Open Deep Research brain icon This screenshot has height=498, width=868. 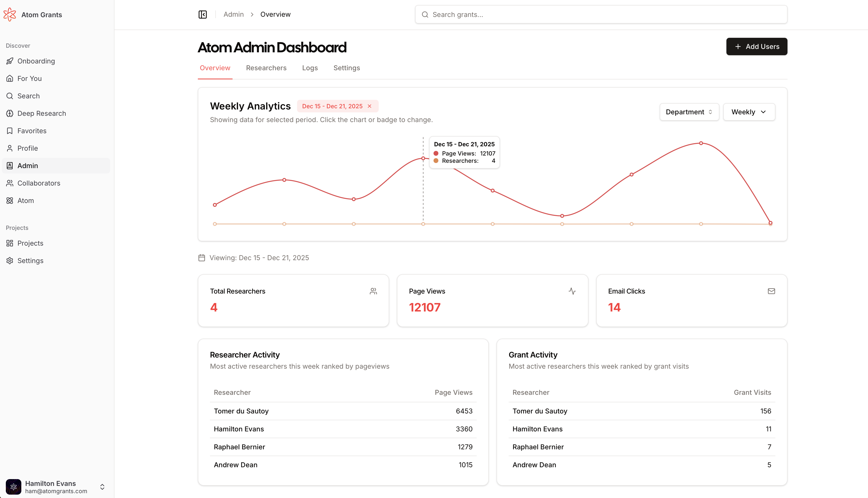tap(10, 113)
